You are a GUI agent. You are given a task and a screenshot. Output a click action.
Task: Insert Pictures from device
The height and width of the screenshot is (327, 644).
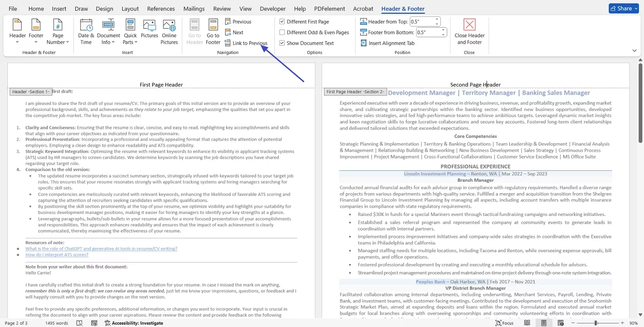coord(149,29)
